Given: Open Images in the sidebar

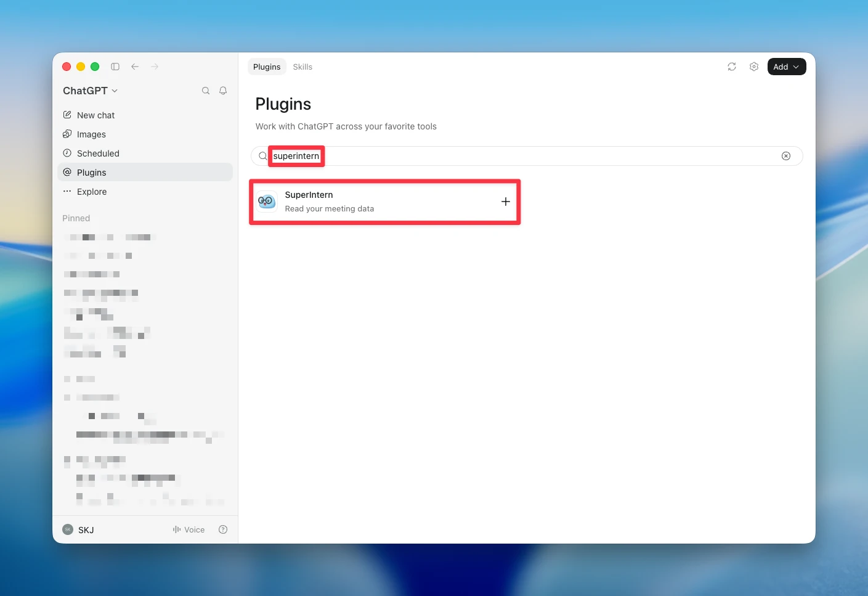Looking at the screenshot, I should (145, 134).
